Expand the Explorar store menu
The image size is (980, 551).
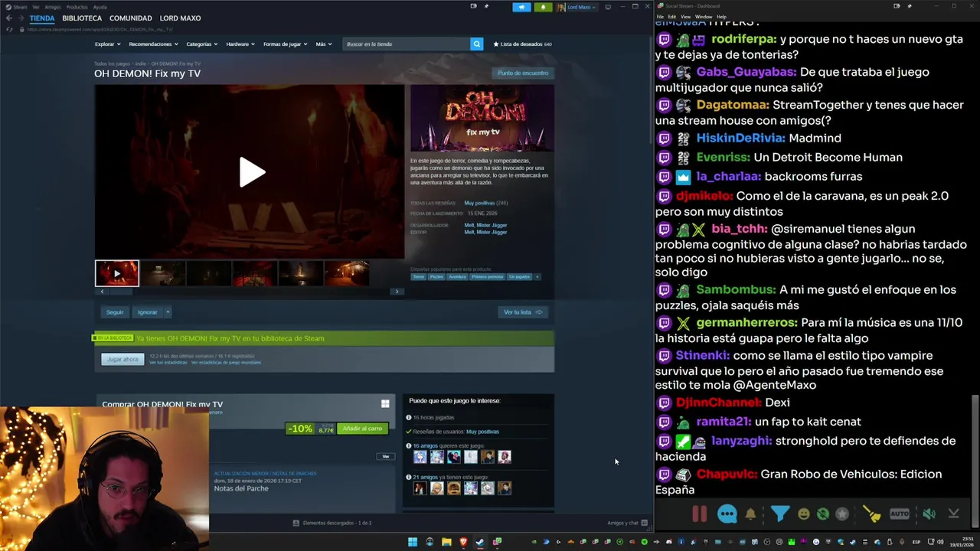[107, 44]
